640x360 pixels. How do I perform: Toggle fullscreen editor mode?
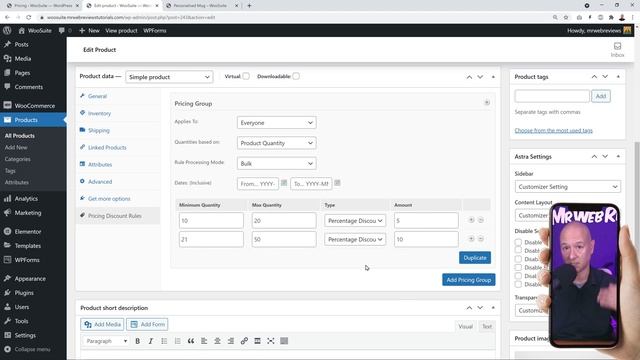point(271,341)
